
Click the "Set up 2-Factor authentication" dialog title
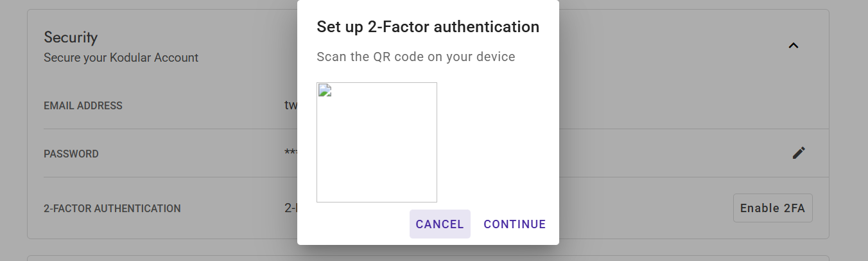tap(428, 27)
